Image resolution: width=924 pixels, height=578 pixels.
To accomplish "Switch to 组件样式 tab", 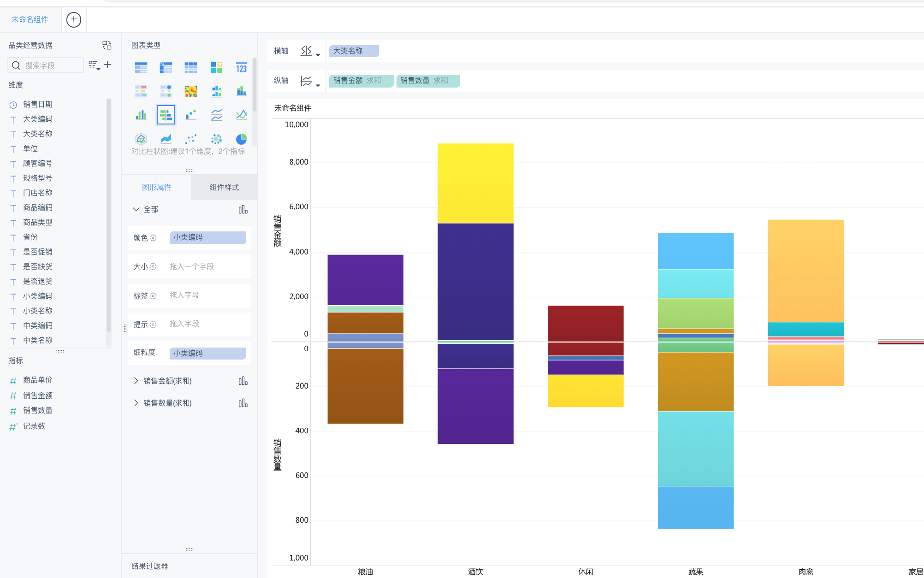I will [224, 187].
